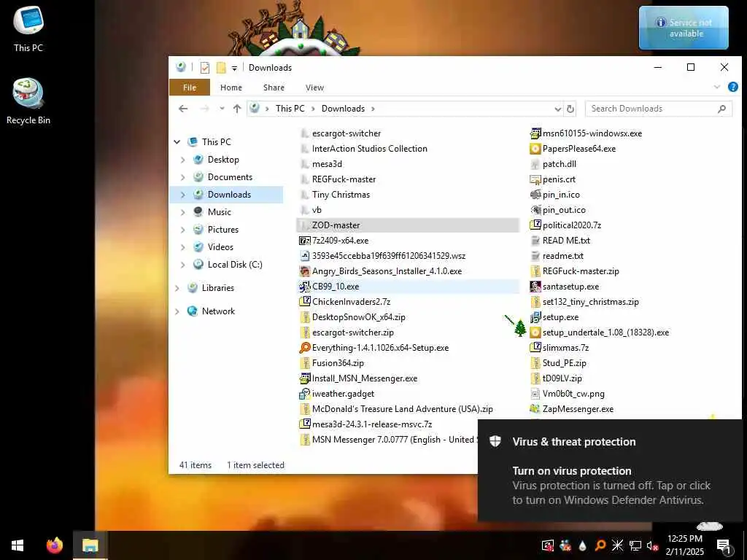Select santasetup.exe file icon
The width and height of the screenshot is (747, 560).
535,287
